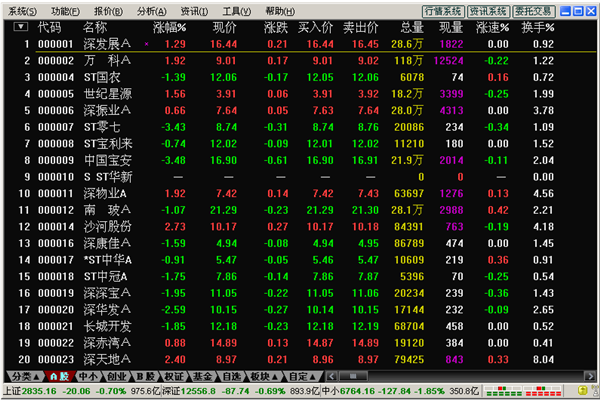
Task: Select stock row 000021 长城开发
Action: point(300,326)
